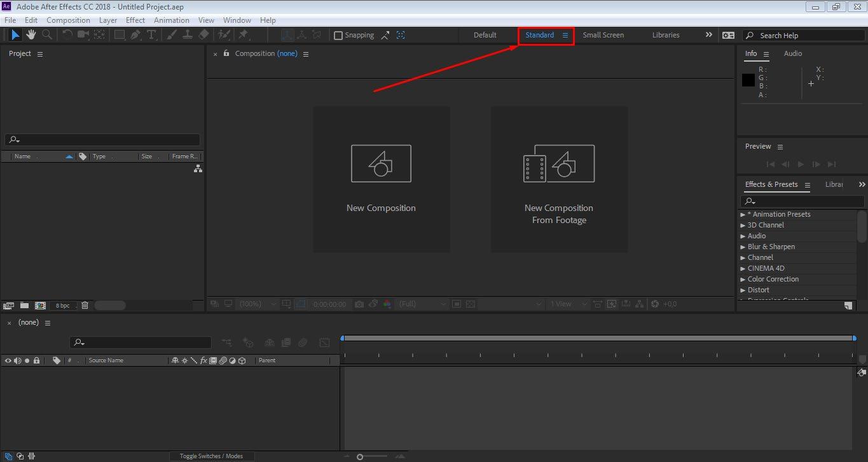This screenshot has width=868, height=462.
Task: Open the magnification ratio (100%) dropdown
Action: (258, 304)
